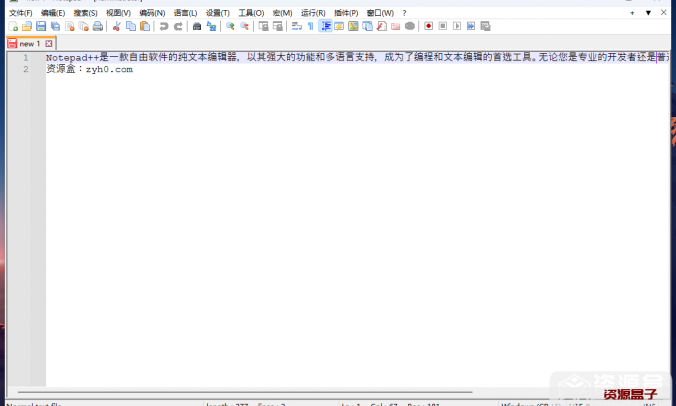Viewport: 676px width, 406px height.
Task: Click the Close document toolbar icon
Action: pos(69,26)
